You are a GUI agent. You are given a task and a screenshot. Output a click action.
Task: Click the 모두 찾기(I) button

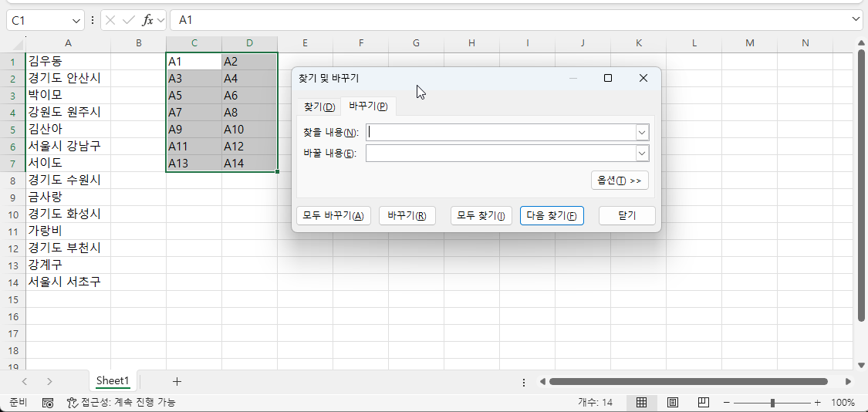481,216
